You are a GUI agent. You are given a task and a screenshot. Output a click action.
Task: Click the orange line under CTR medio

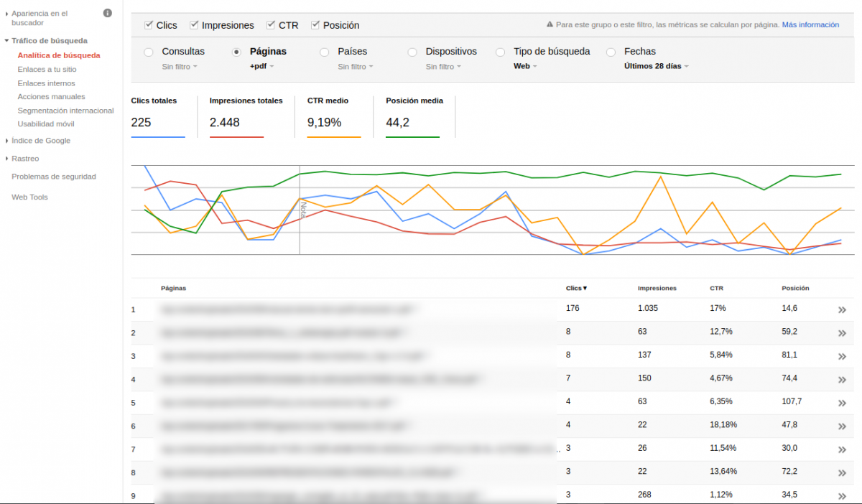pyautogui.click(x=334, y=136)
